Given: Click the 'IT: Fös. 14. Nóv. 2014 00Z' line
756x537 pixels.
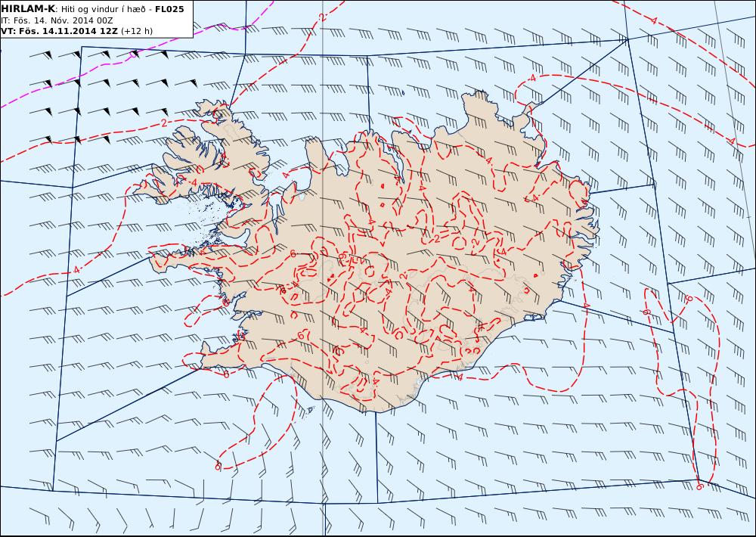Looking at the screenshot, I should pos(57,20).
